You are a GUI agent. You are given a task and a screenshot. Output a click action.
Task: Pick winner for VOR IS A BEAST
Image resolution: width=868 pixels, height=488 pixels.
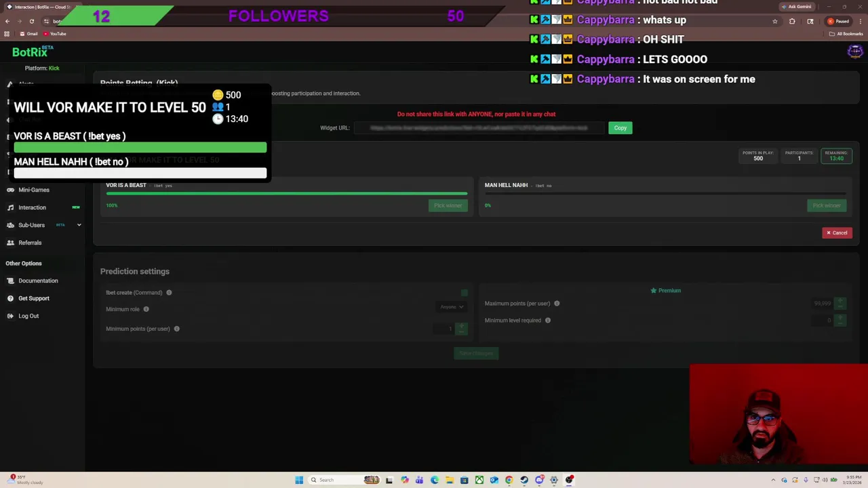coord(448,205)
